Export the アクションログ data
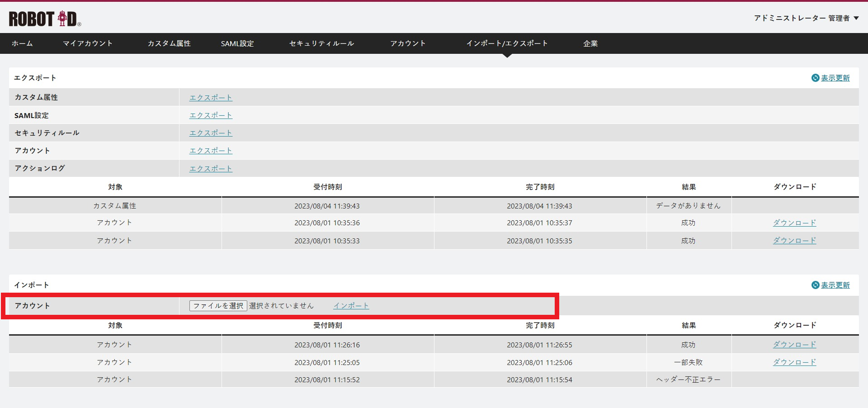 coord(211,169)
